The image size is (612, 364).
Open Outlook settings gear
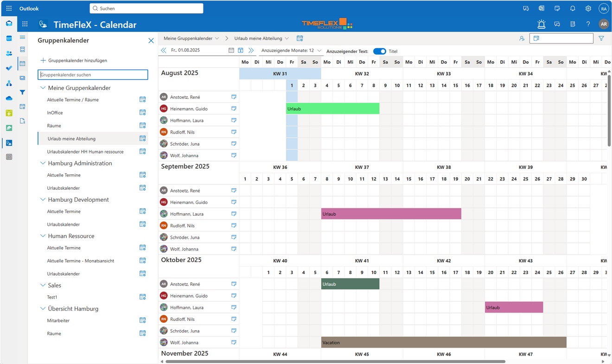click(x=588, y=8)
